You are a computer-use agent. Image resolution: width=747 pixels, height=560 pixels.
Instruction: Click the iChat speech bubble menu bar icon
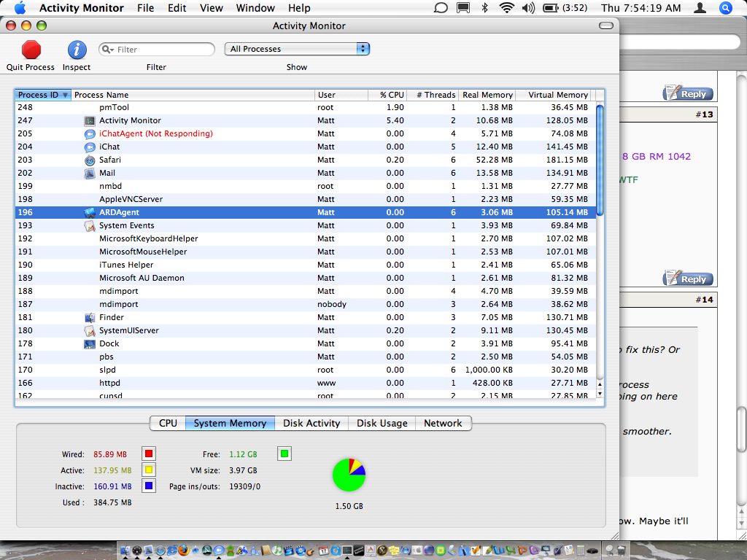[x=441, y=7]
